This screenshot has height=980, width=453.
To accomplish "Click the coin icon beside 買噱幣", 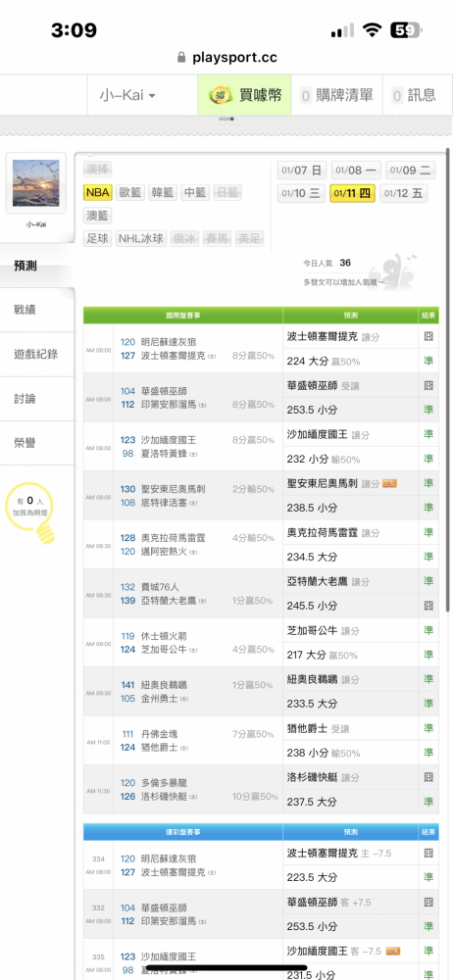I will (220, 95).
